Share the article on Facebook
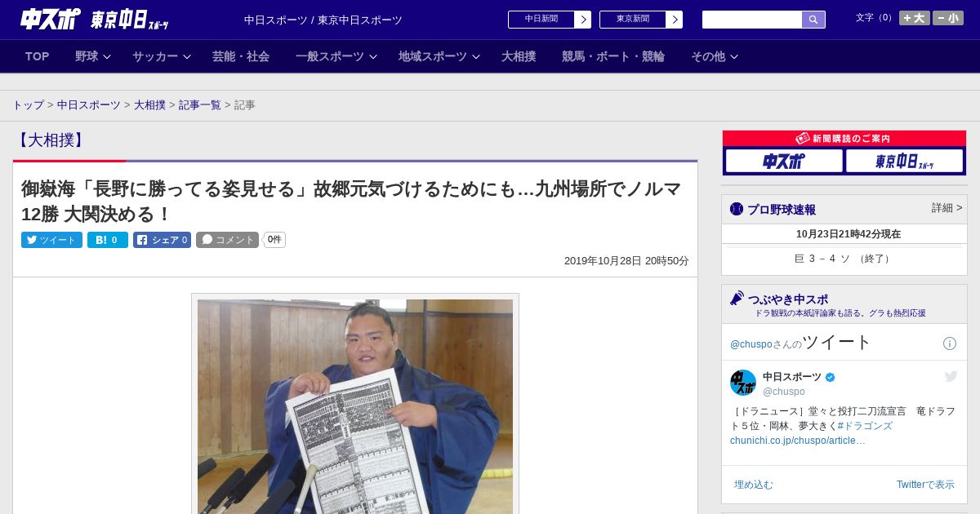 162,240
